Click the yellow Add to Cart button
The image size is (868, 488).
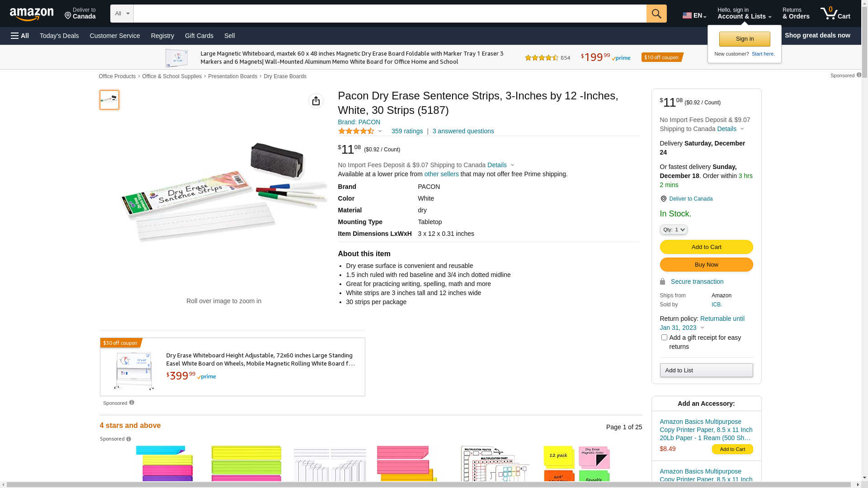(706, 247)
